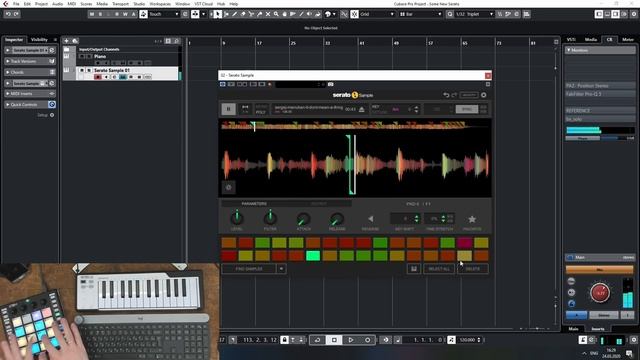
Task: Click the eject sample icon
Action: click(x=362, y=109)
